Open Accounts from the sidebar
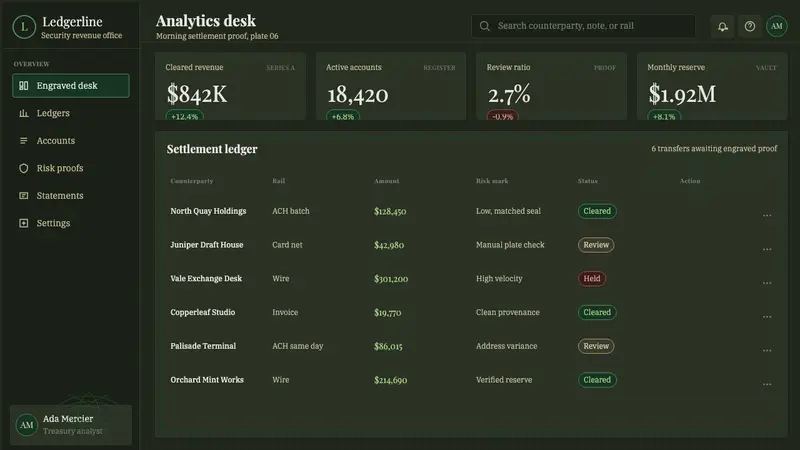Image resolution: width=800 pixels, height=450 pixels. 71,141
